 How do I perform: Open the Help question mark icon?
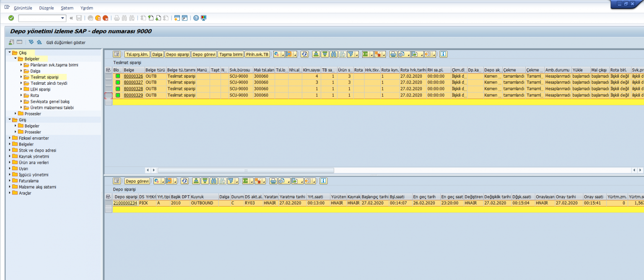click(x=196, y=18)
